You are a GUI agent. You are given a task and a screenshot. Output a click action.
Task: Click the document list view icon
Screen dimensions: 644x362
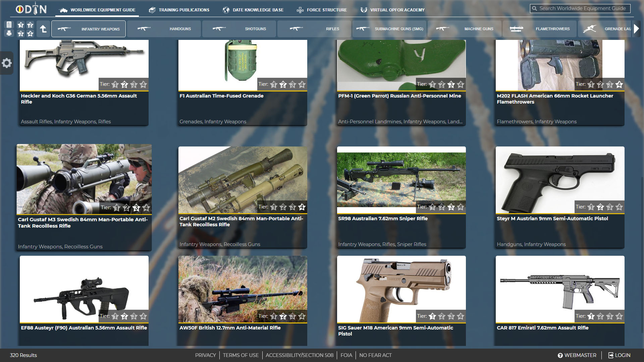tap(9, 24)
